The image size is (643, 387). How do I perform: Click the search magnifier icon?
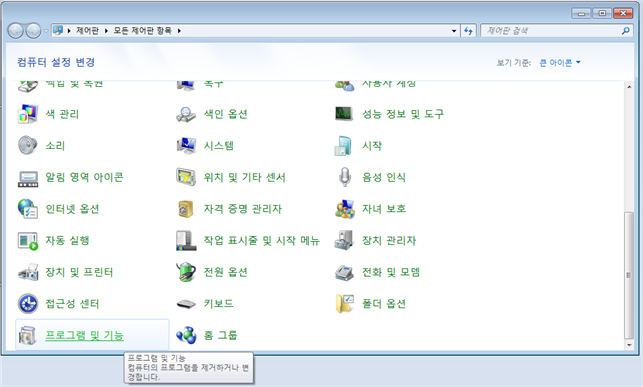pyautogui.click(x=626, y=31)
